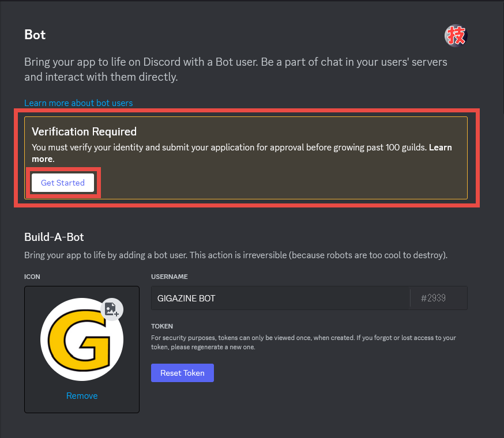Focus the GIGAZINE BOT username field
Screen dimensions: 504x438
(280, 298)
